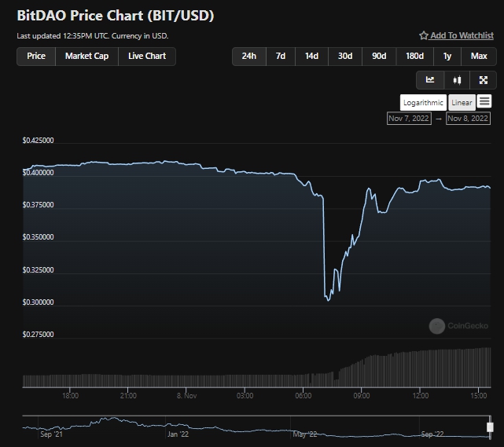Click the range navigator handle at right

[x=489, y=428]
